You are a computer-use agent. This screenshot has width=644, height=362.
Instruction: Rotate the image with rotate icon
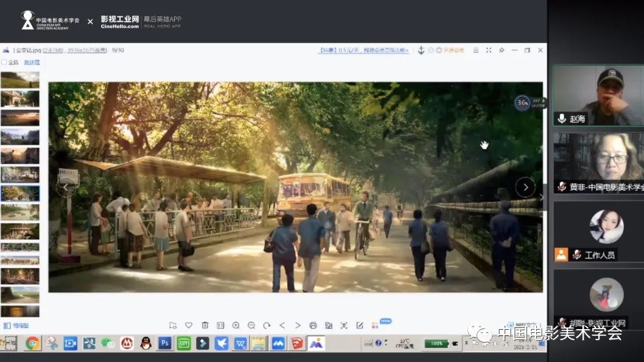(267, 325)
